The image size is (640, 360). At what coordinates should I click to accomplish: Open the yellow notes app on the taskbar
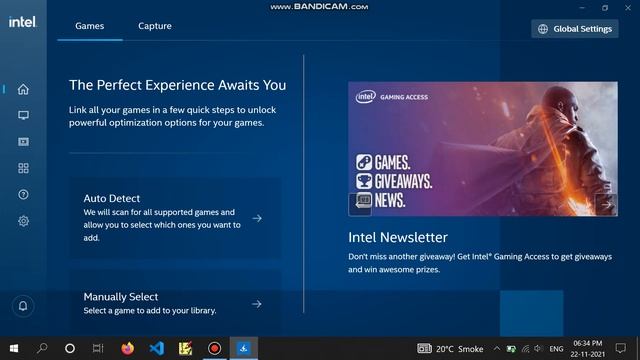click(185, 349)
